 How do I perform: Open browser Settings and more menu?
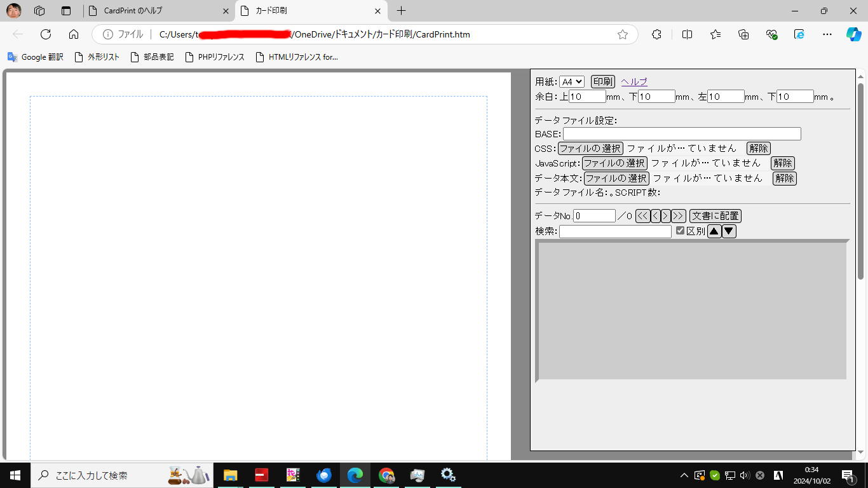(827, 34)
